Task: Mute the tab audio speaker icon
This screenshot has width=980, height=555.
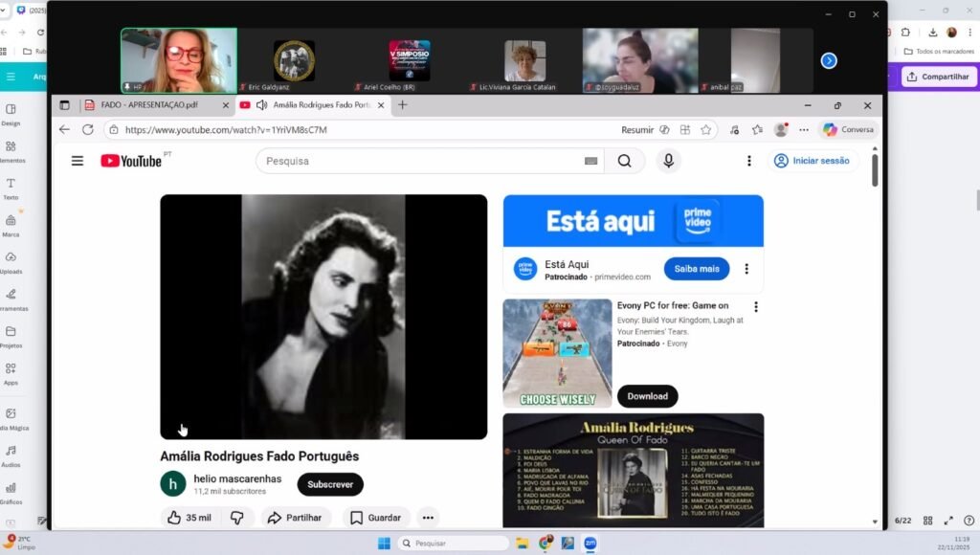Action: [262, 105]
